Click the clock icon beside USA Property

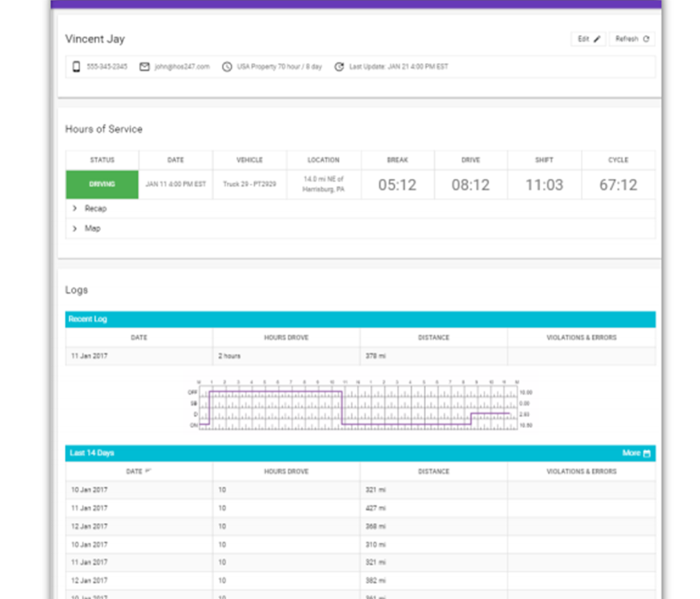pos(226,67)
